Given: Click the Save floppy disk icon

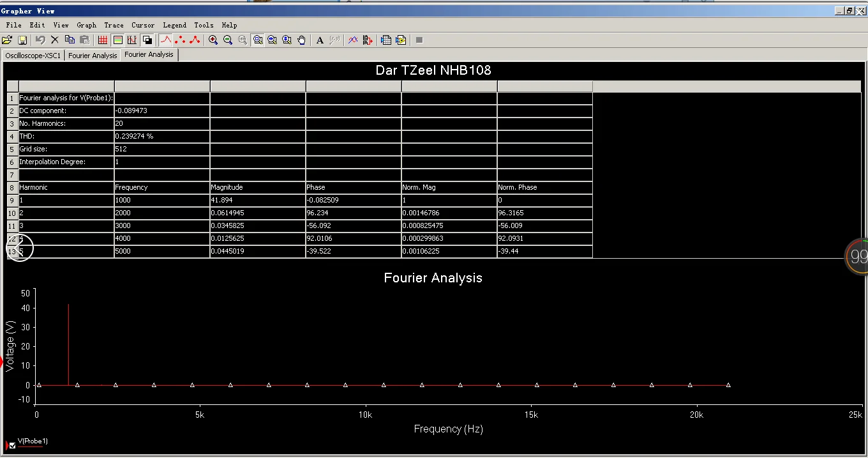Looking at the screenshot, I should tap(22, 40).
